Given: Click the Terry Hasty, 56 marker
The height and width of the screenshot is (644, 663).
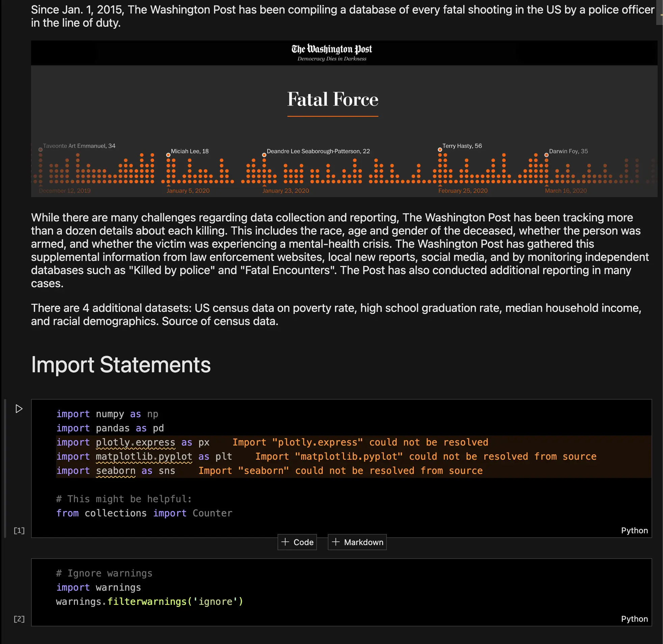Looking at the screenshot, I should tap(440, 150).
